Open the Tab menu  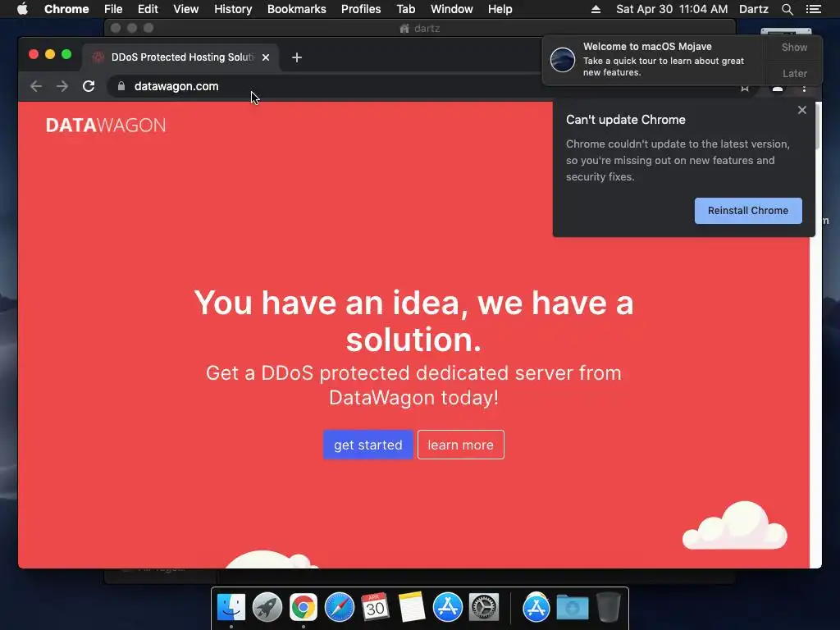coord(405,9)
